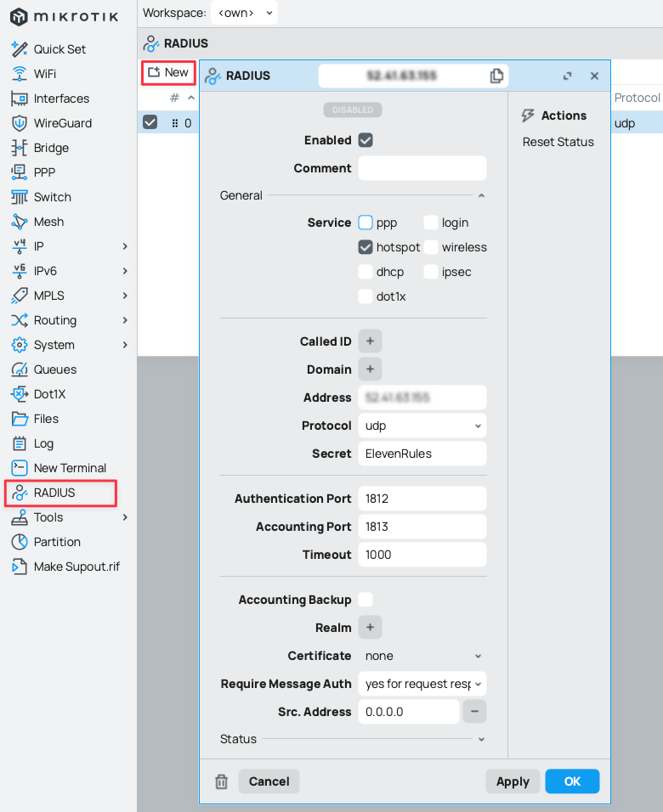Viewport: 663px width, 812px height.
Task: Check the login service checkbox
Action: 431,223
